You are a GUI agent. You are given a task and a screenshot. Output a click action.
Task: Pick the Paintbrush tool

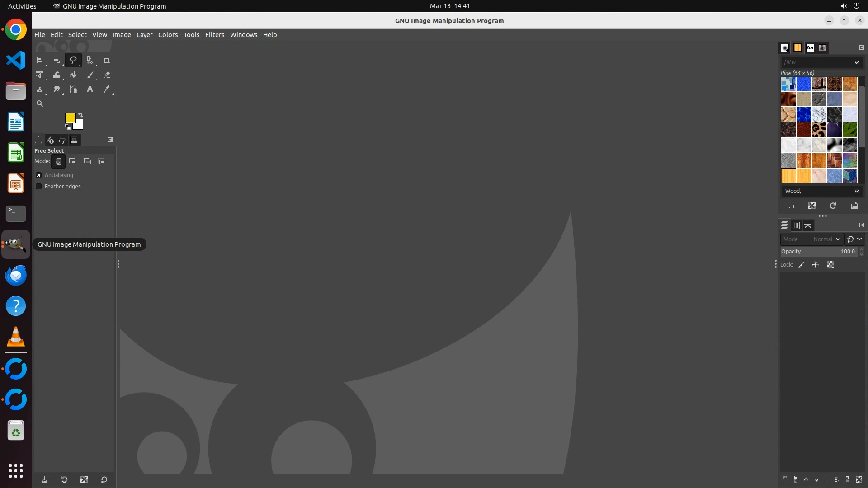pyautogui.click(x=90, y=75)
